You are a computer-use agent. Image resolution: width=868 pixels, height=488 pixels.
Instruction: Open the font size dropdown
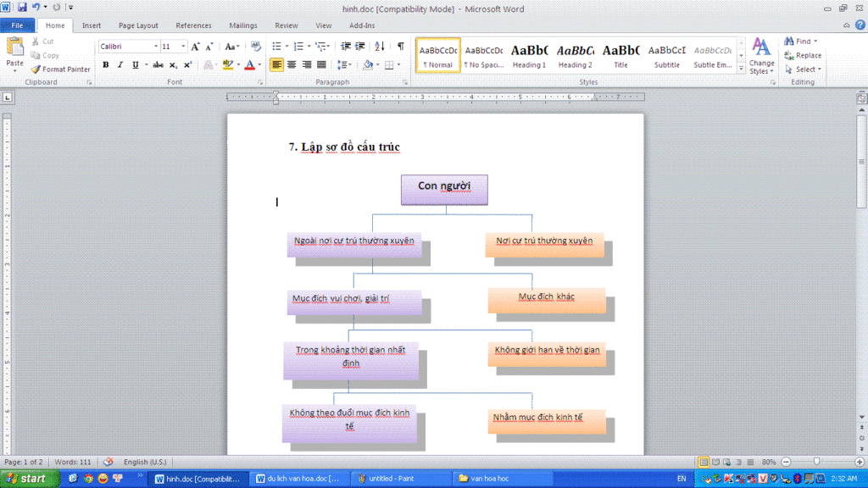(x=184, y=47)
